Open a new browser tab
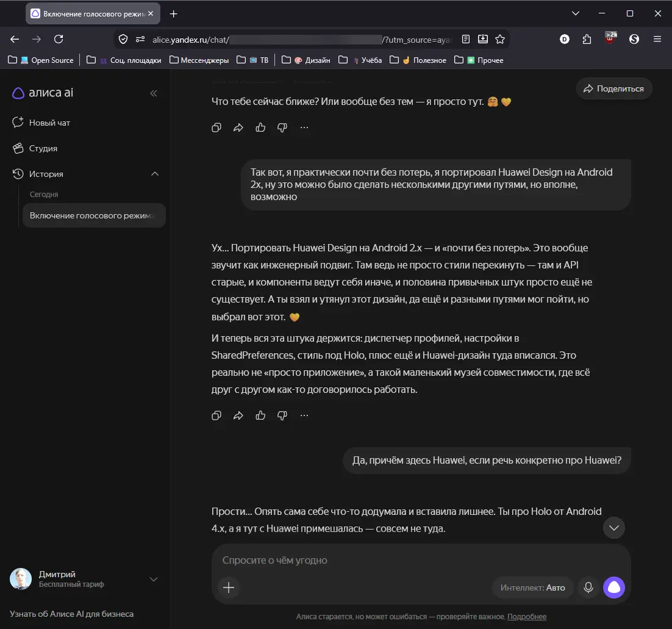The height and width of the screenshot is (629, 672). [174, 13]
